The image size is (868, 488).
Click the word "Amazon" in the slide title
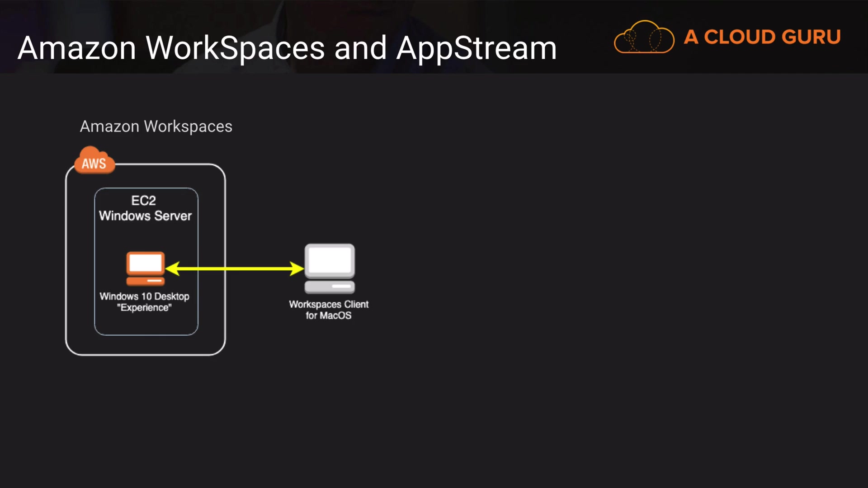(77, 48)
